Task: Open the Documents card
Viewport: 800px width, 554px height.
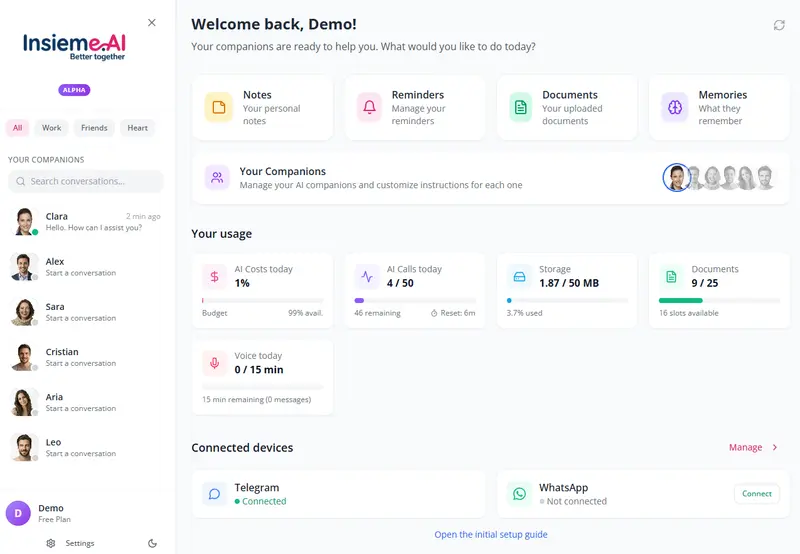Action: 566,108
